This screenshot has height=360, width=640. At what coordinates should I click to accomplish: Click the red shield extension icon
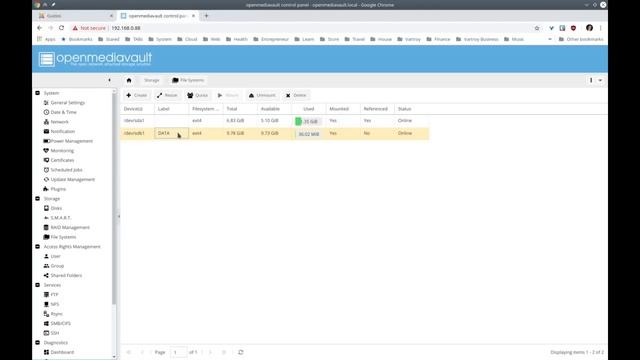[573, 28]
